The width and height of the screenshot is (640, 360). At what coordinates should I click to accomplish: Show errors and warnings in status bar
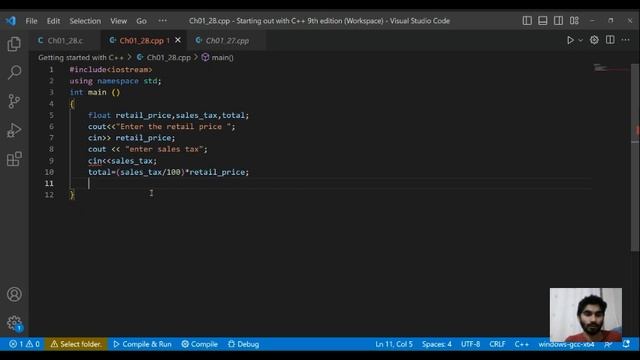click(x=24, y=344)
